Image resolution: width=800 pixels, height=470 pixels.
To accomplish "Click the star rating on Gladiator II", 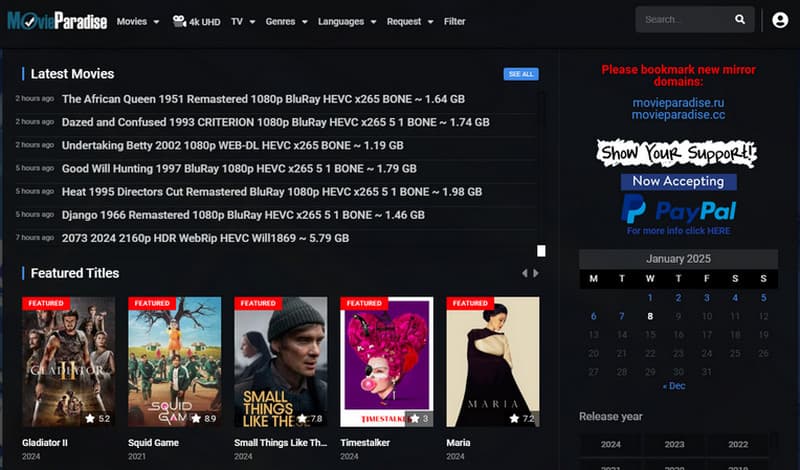I will (x=97, y=418).
